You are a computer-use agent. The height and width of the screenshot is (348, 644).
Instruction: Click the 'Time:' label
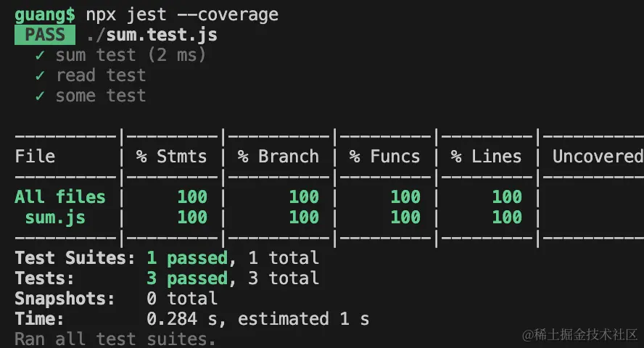tap(40, 319)
